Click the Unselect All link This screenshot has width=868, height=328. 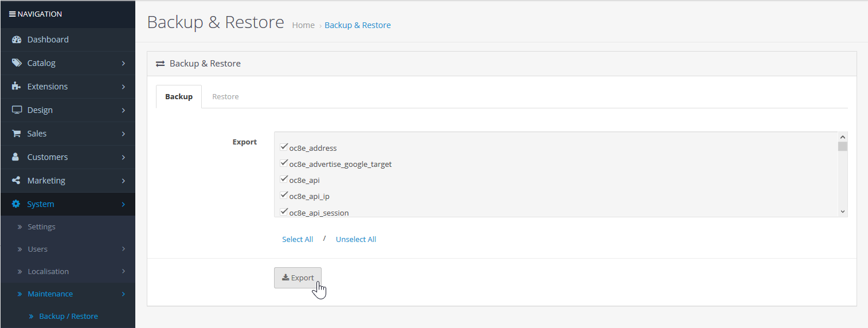coord(356,240)
